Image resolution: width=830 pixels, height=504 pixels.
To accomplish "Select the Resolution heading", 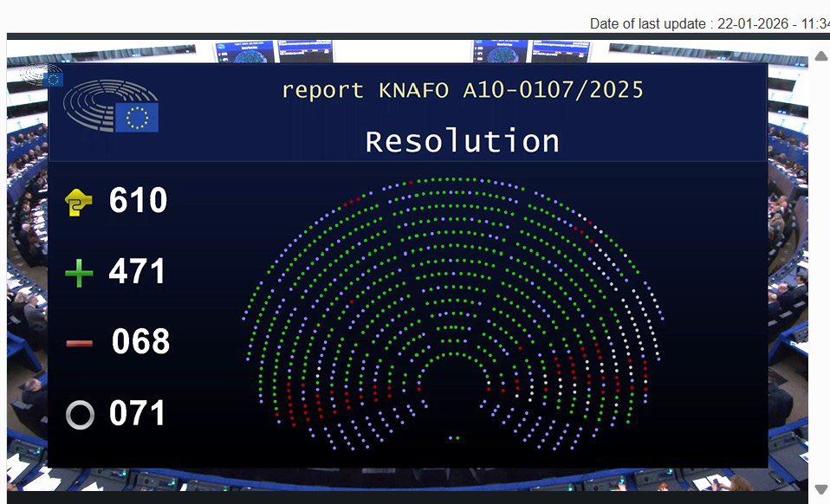I will tap(462, 139).
